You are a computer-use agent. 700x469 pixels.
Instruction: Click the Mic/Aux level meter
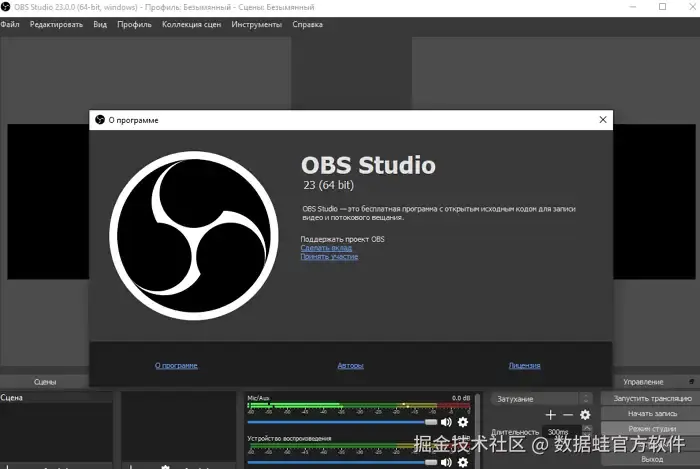(x=359, y=405)
